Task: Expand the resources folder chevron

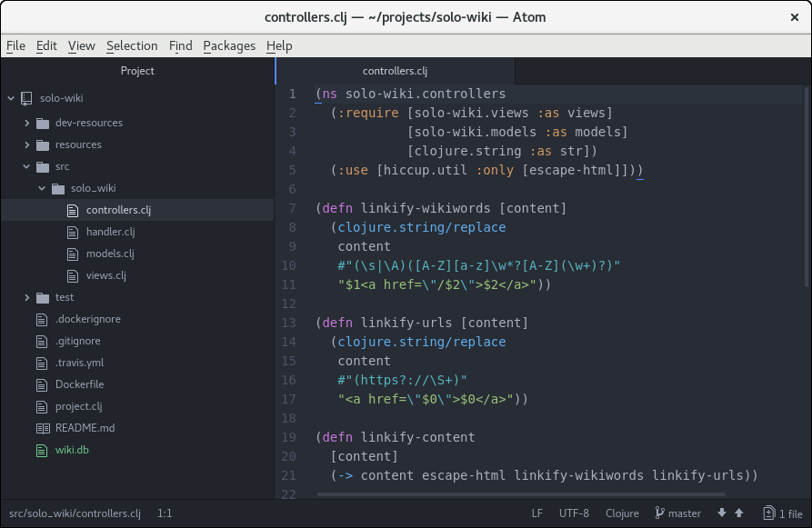Action: (x=26, y=144)
